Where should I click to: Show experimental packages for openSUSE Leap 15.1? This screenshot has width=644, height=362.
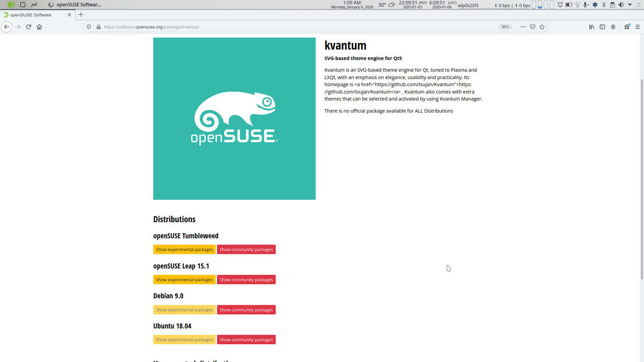(x=184, y=279)
